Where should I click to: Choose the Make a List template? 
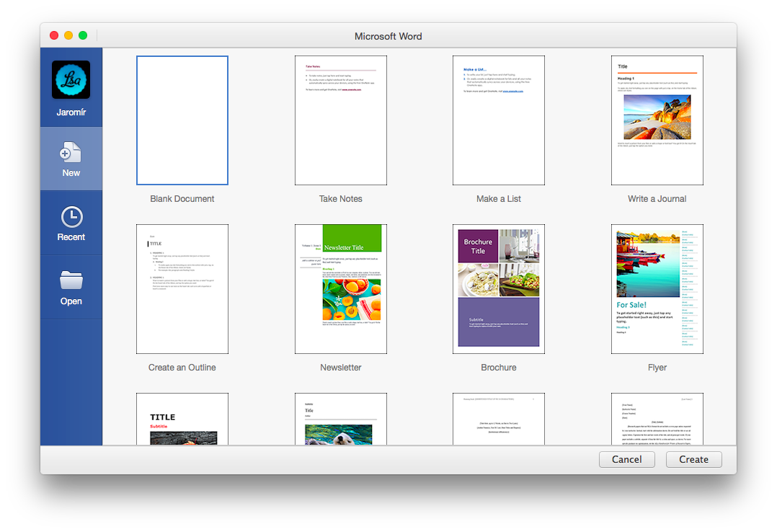click(x=499, y=120)
